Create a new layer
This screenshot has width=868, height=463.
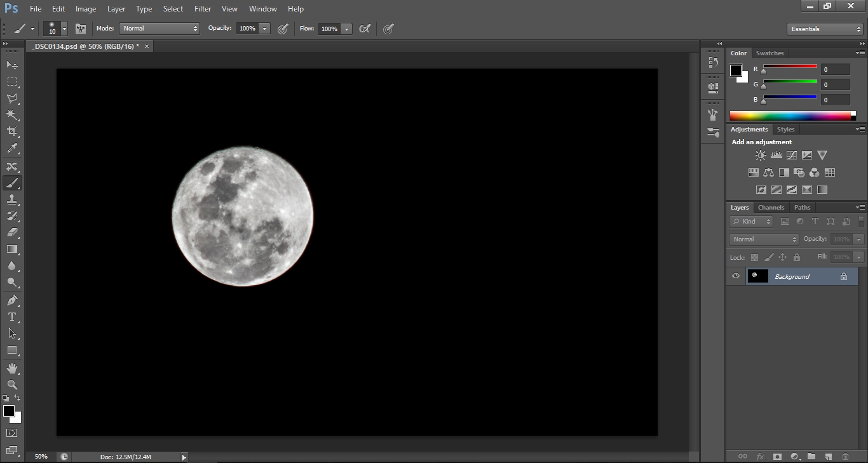(828, 456)
